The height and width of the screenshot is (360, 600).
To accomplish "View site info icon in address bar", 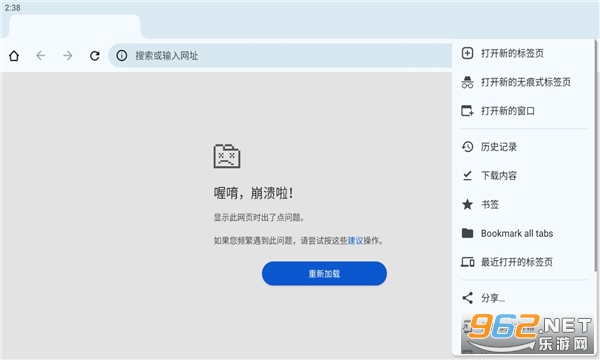I will pyautogui.click(x=122, y=56).
